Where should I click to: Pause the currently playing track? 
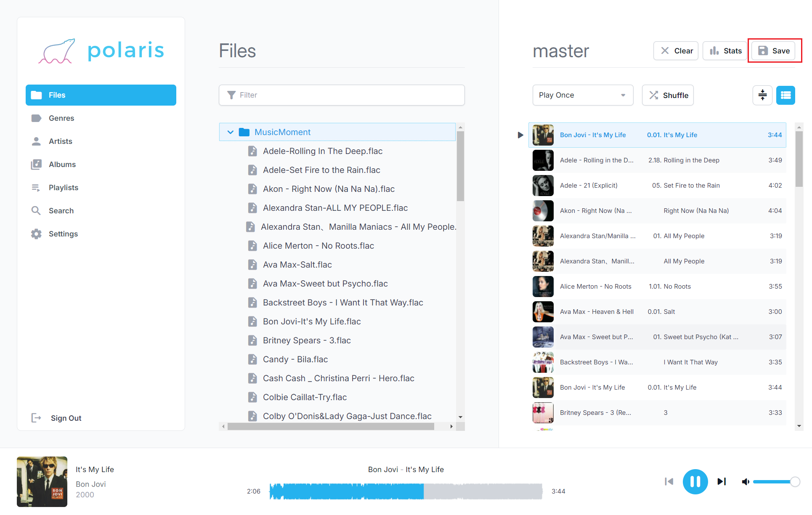(x=695, y=481)
